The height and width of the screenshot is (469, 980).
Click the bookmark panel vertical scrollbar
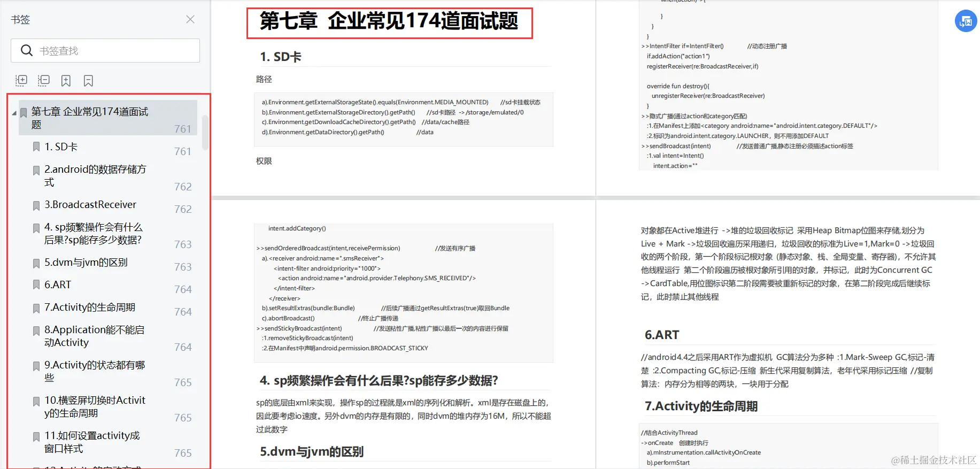205,132
